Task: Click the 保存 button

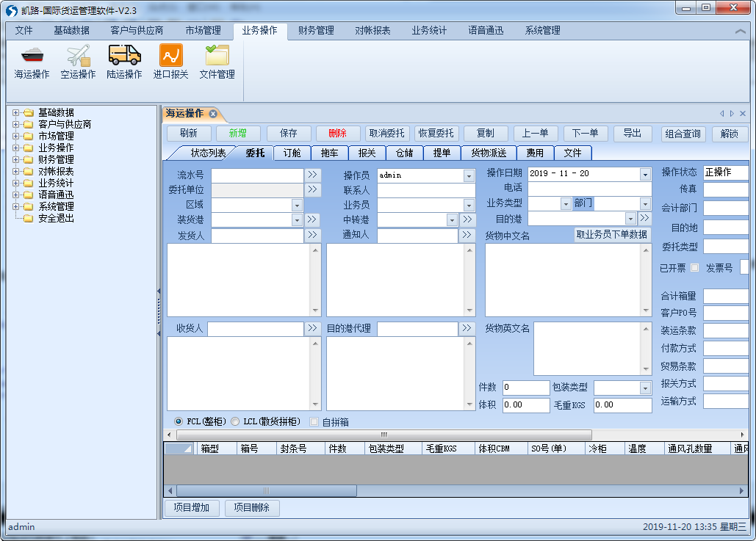Action: (289, 134)
